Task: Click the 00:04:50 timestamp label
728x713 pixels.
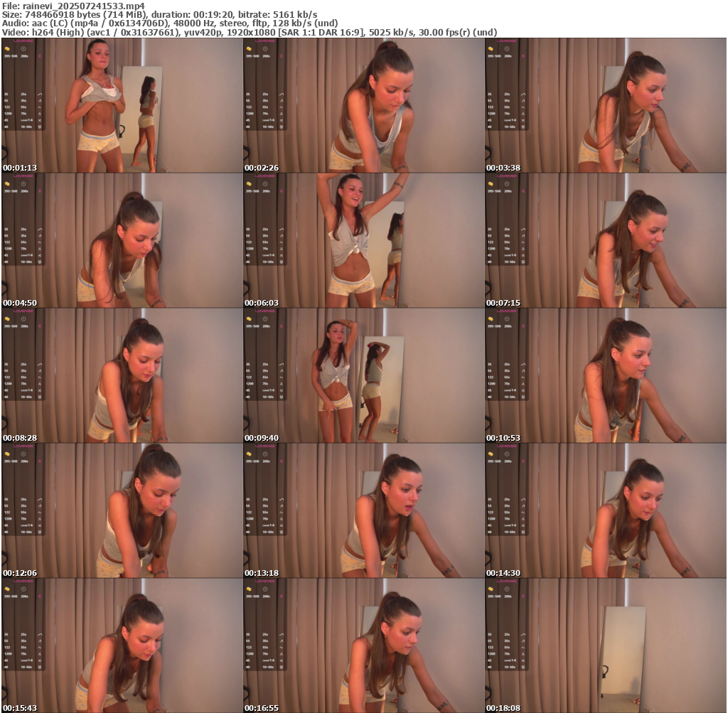Action: tap(20, 303)
